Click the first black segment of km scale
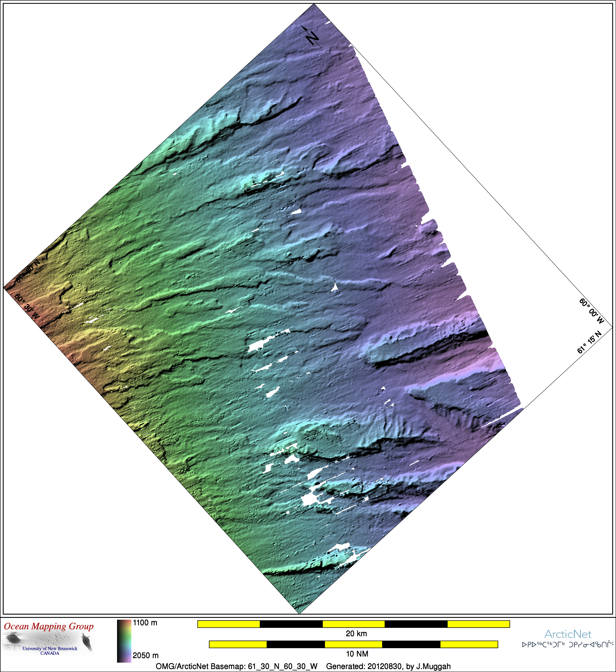616x672 pixels. (291, 624)
